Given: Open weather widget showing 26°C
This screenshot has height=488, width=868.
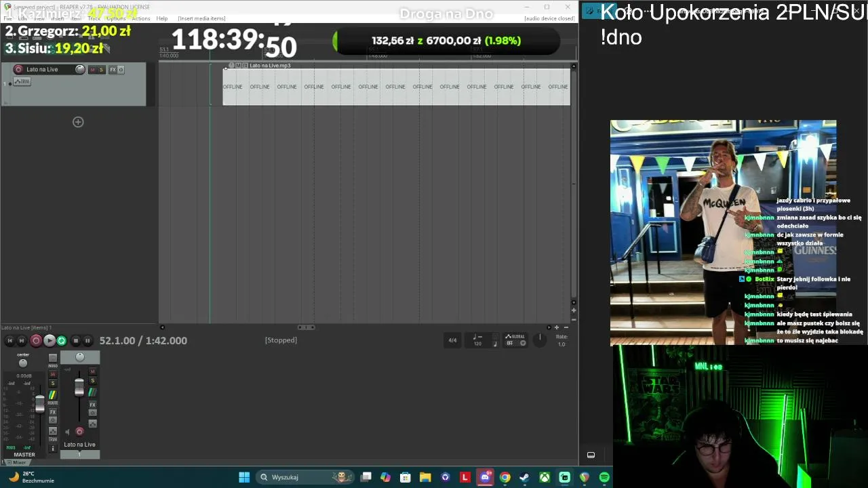Looking at the screenshot, I should tap(31, 477).
